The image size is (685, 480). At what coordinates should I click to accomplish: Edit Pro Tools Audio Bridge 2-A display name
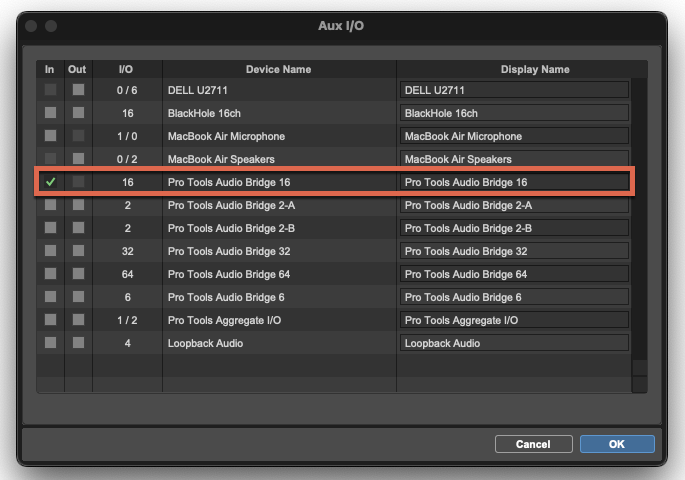pos(514,205)
